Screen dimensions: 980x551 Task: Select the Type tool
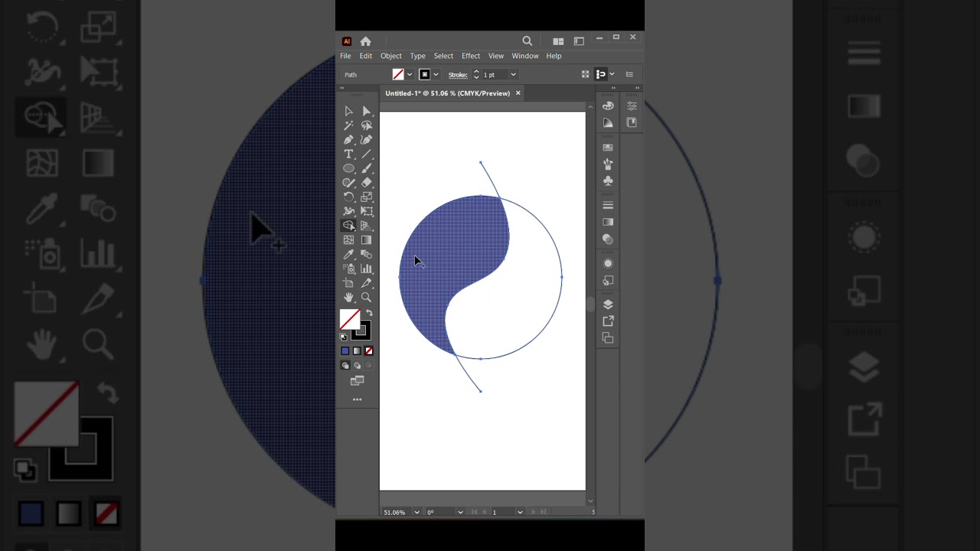(348, 155)
